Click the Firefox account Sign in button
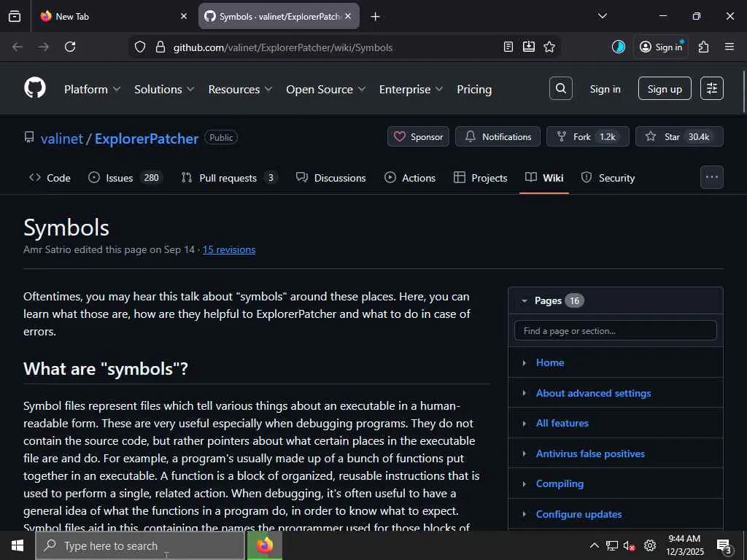Image resolution: width=747 pixels, height=560 pixels. 661,47
